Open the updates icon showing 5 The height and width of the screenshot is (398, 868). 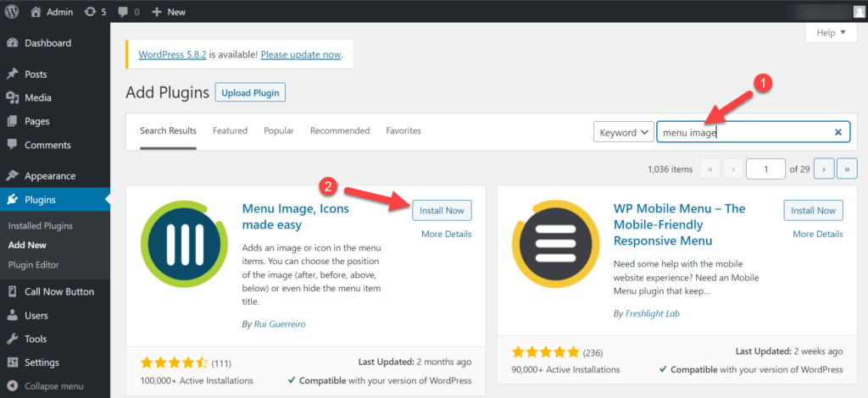[x=95, y=12]
